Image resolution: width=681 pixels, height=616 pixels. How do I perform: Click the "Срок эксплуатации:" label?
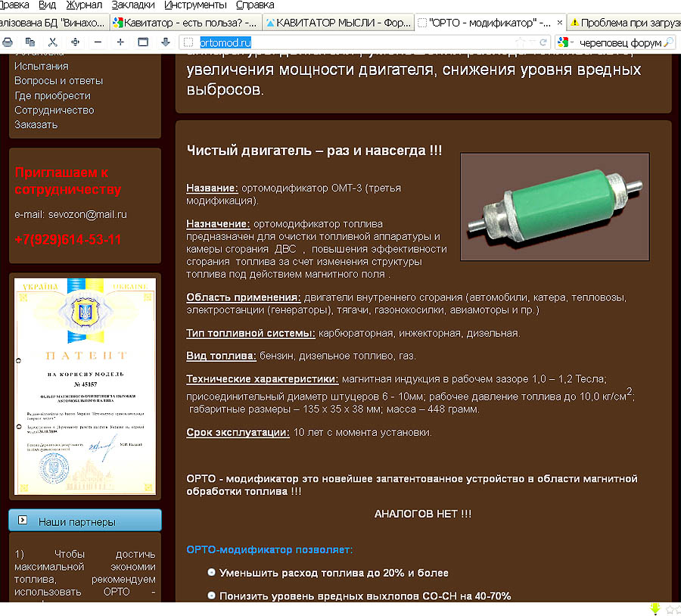click(238, 433)
